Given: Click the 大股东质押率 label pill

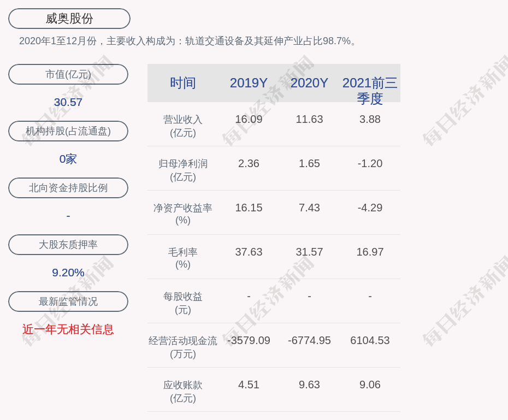Looking at the screenshot, I should click(68, 245).
